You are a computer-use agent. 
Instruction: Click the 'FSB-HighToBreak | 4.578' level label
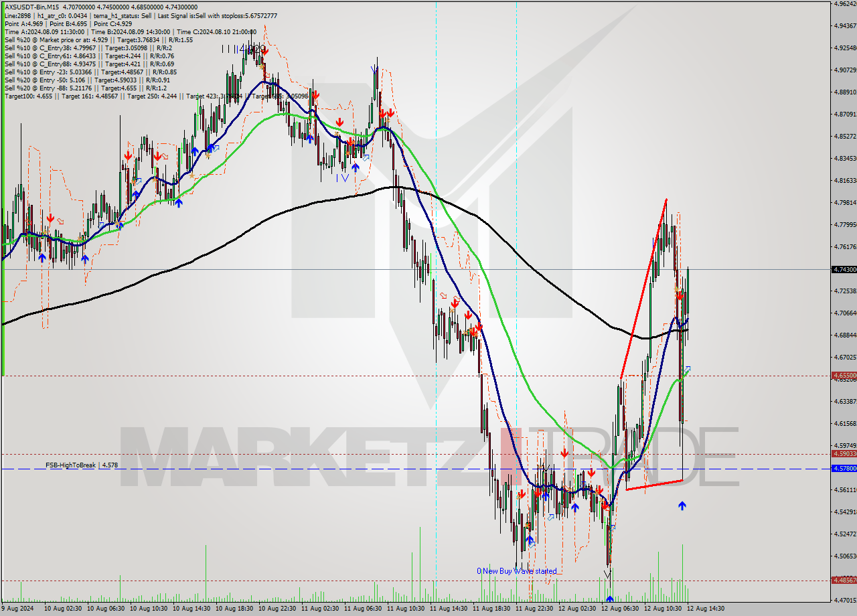82,465
